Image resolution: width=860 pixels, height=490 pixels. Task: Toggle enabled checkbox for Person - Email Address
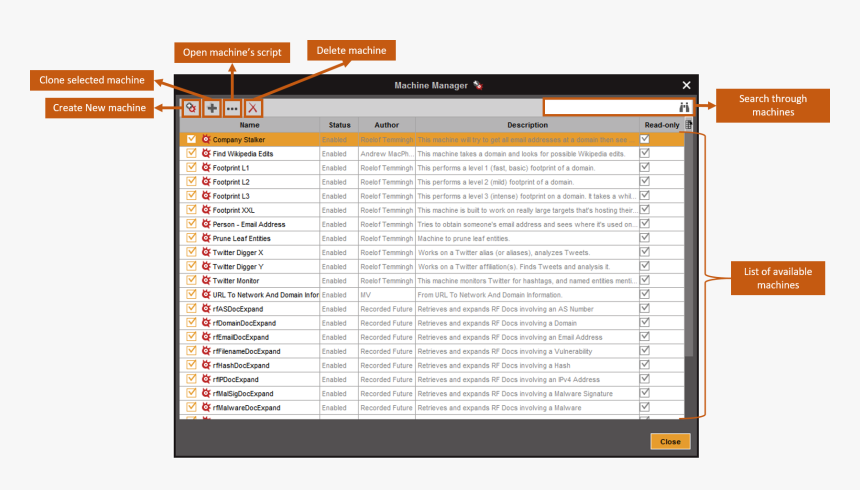(x=191, y=224)
